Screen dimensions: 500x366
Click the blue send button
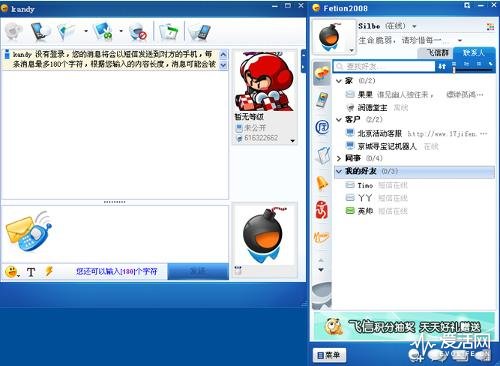(x=198, y=271)
